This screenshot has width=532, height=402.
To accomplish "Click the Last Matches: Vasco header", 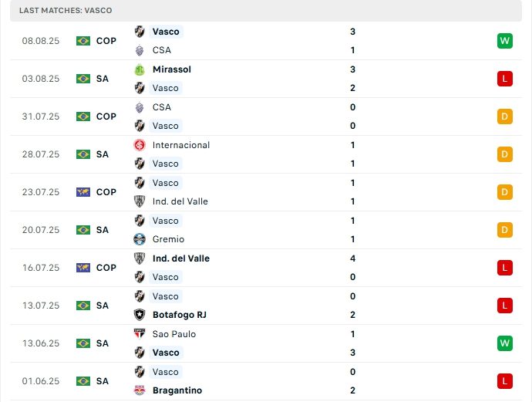I will [66, 10].
